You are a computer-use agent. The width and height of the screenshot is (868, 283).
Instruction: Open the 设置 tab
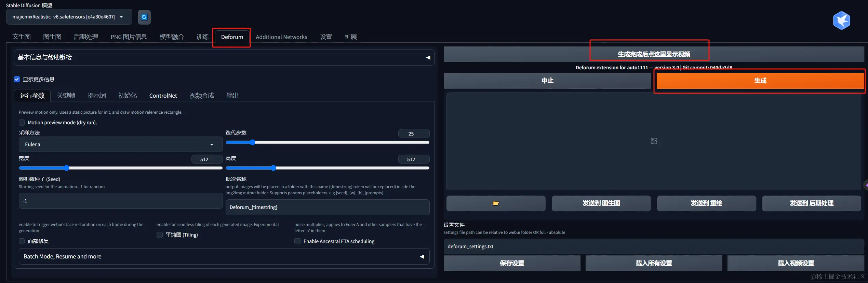coord(326,37)
